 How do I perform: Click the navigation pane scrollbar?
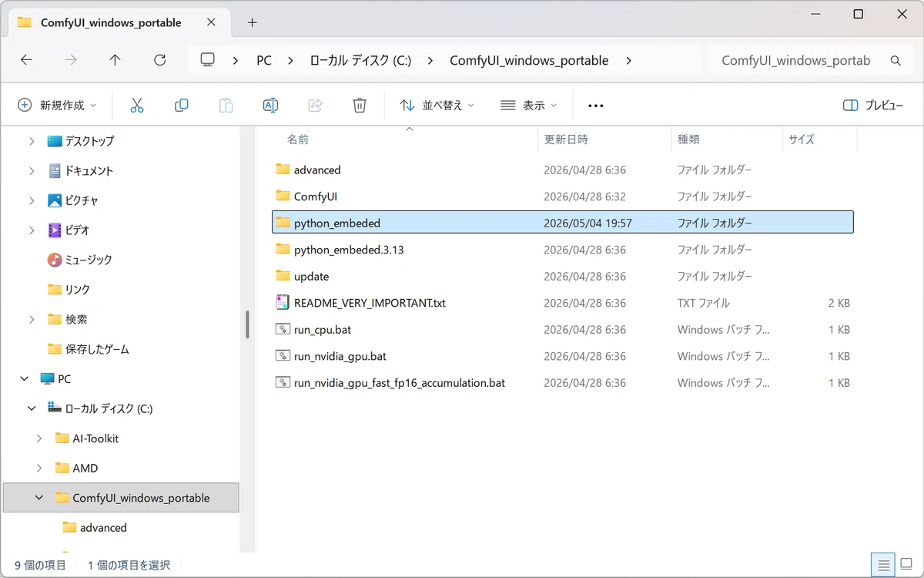[247, 324]
